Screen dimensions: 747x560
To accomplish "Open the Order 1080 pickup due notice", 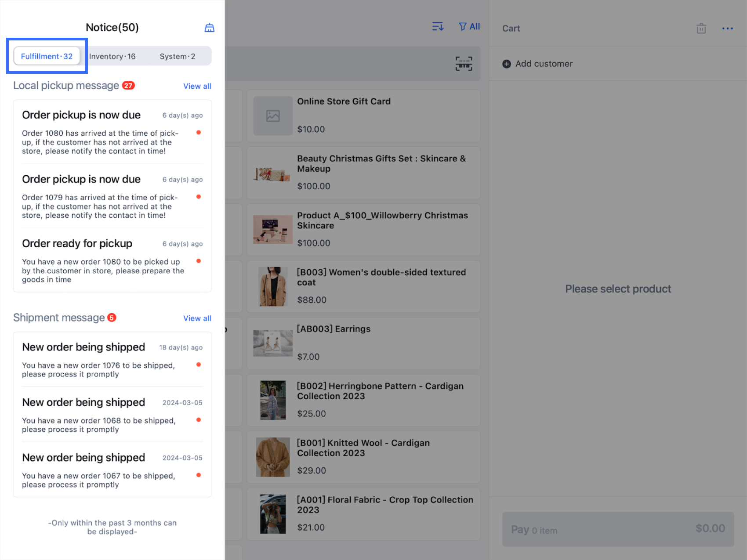I will point(112,133).
